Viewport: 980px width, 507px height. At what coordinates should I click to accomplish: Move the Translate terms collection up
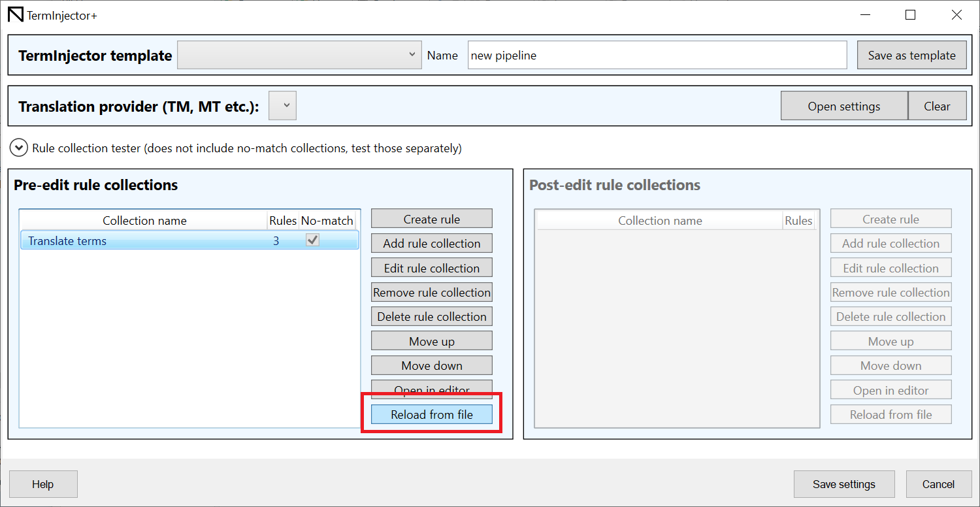pyautogui.click(x=431, y=341)
